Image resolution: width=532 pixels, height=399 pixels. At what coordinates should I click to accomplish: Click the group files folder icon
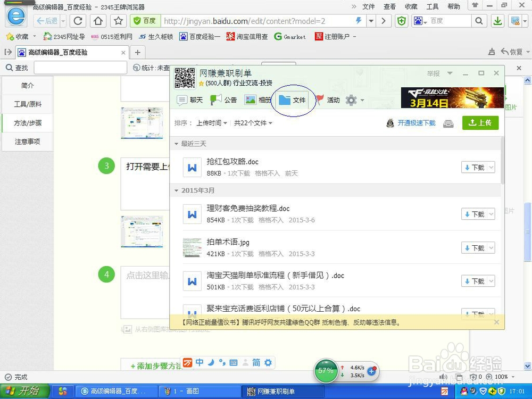285,100
